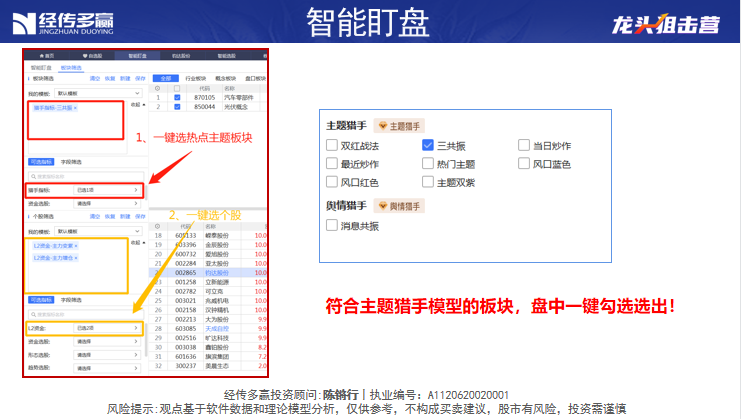The image size is (741, 419).
Task: Expand 资金选股 selector in 板块筛选
Action: (107, 204)
